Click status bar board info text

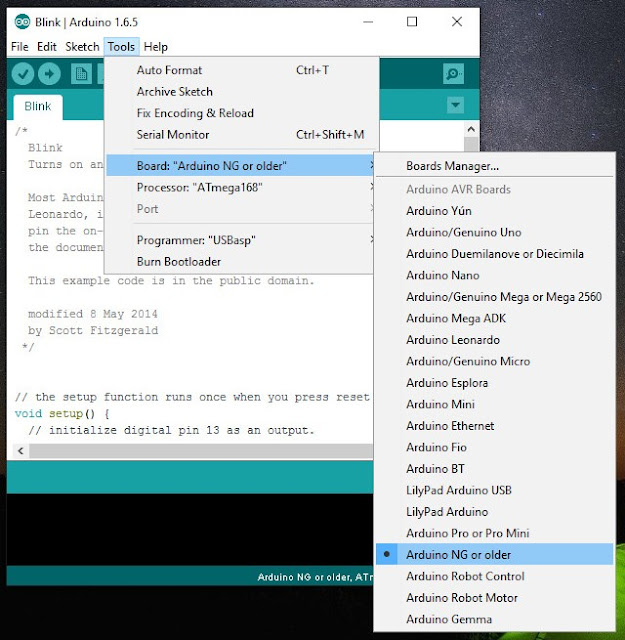pyautogui.click(x=315, y=577)
